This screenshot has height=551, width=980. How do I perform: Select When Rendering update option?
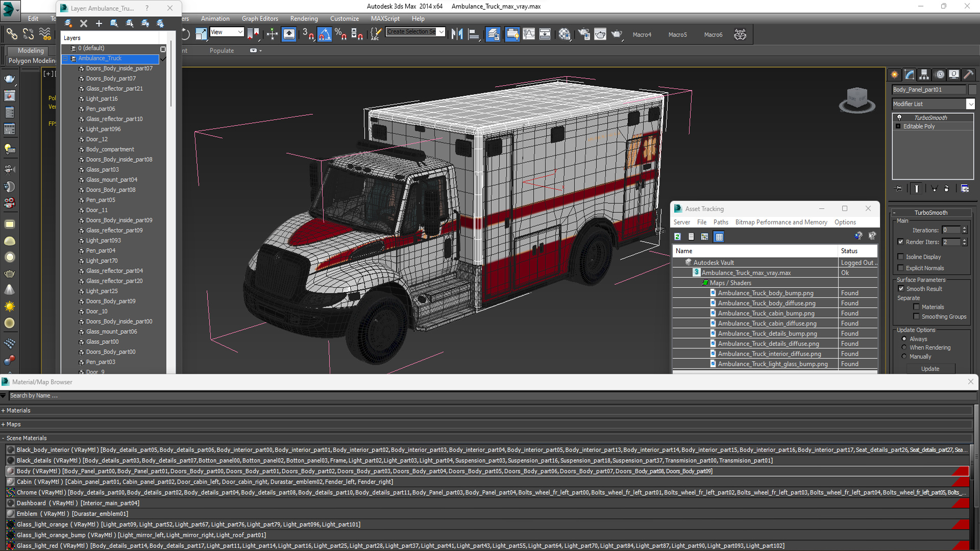[904, 347]
